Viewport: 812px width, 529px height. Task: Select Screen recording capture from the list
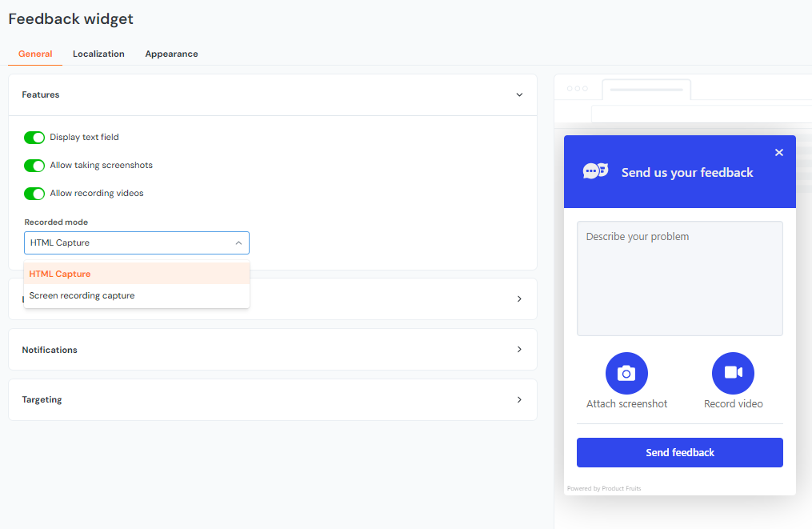(x=81, y=295)
